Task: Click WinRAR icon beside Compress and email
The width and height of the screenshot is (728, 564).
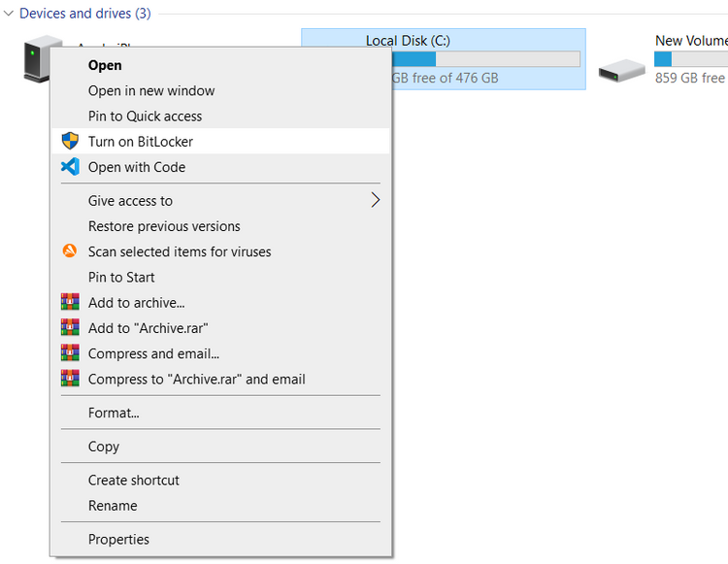Action: (70, 353)
